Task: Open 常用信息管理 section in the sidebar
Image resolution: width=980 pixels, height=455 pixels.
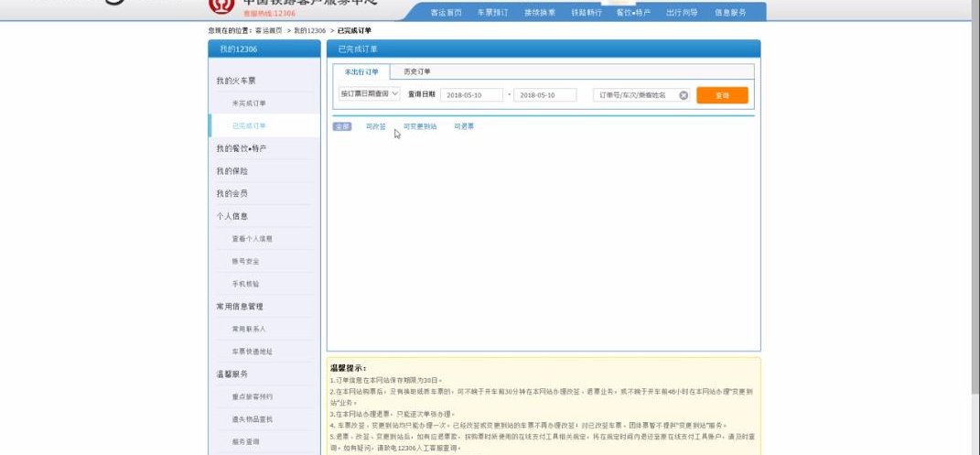Action: pyautogui.click(x=240, y=307)
